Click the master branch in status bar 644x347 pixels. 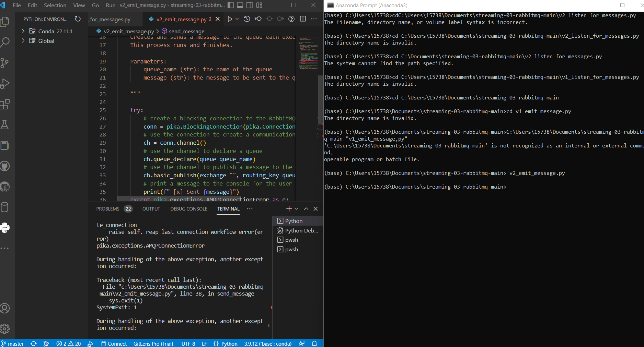(13, 344)
